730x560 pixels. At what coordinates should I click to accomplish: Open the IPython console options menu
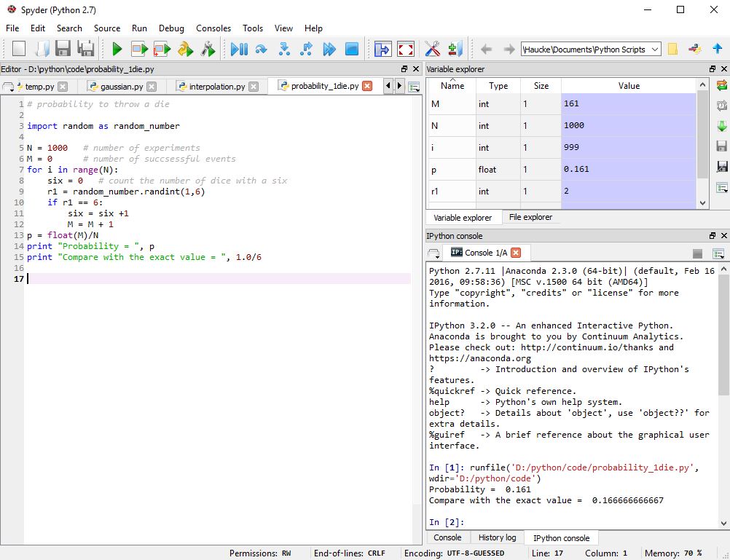[x=718, y=253]
